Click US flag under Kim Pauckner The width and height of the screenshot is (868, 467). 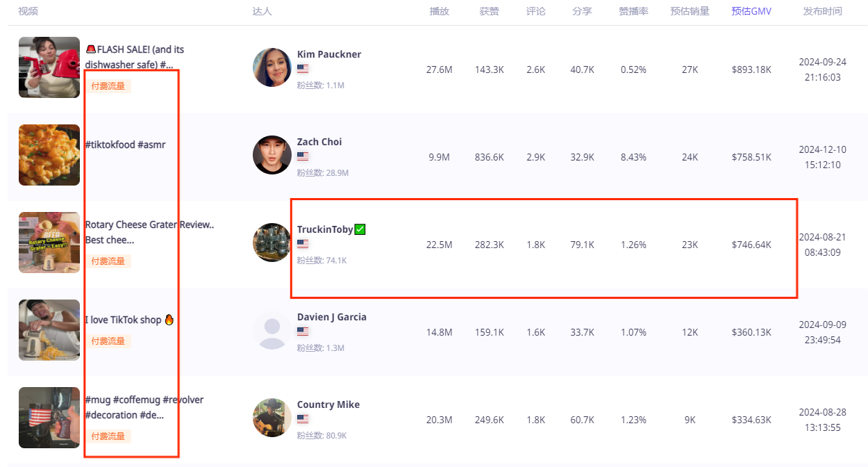pyautogui.click(x=303, y=69)
